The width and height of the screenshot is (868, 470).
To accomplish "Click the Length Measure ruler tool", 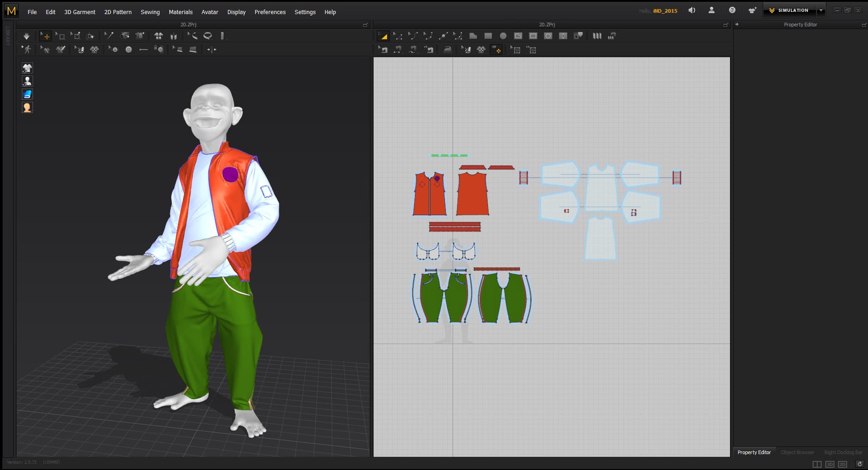I will (222, 36).
